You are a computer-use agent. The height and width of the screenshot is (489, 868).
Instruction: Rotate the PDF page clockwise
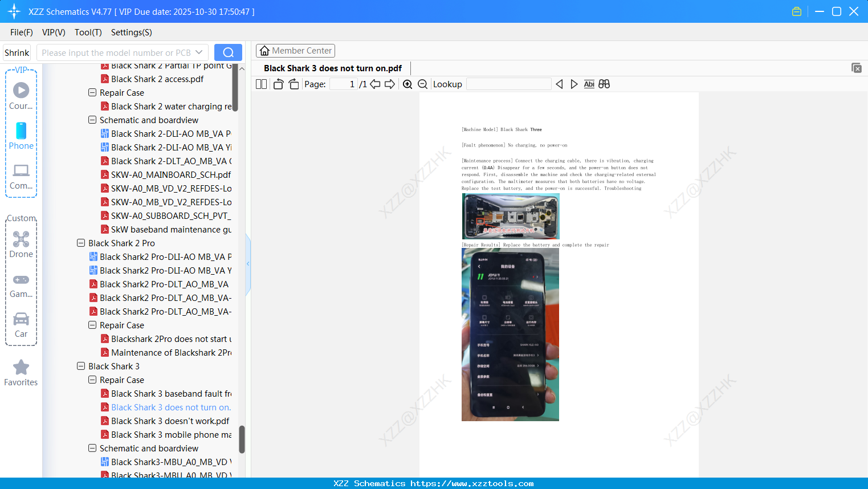294,84
